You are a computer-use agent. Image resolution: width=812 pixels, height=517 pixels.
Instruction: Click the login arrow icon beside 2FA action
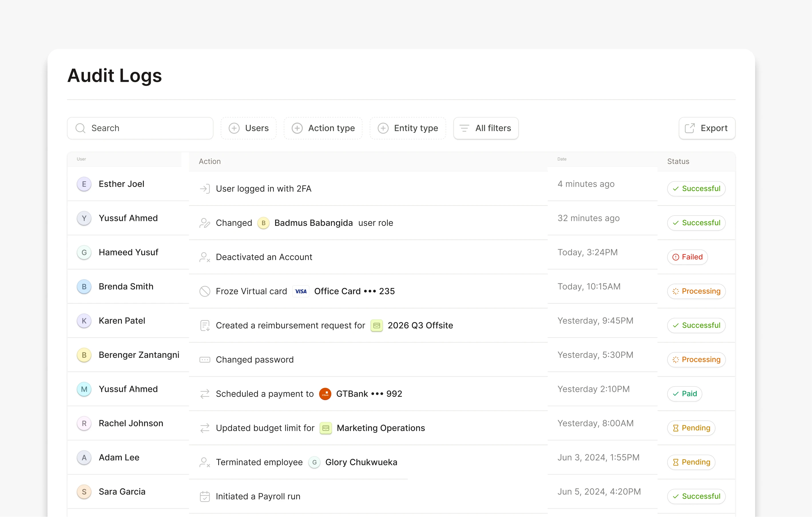(x=205, y=189)
